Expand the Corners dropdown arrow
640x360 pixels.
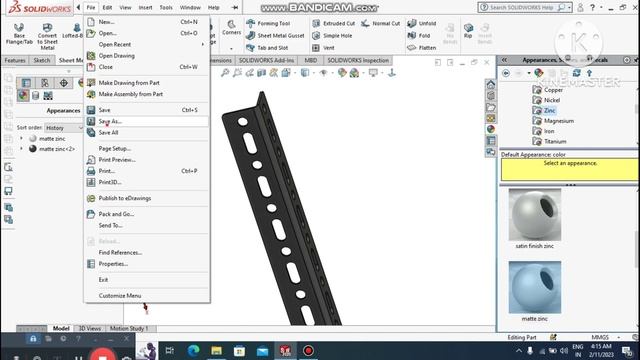[231, 49]
